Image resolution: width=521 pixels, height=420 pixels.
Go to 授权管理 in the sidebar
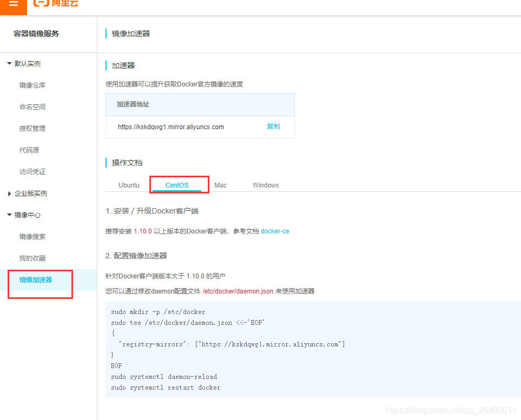pyautogui.click(x=32, y=129)
